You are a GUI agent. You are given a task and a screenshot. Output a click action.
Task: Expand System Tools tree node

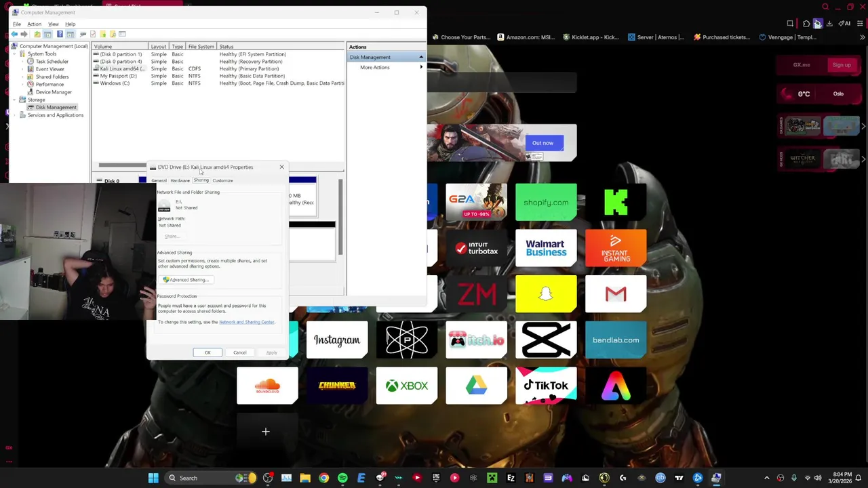(14, 54)
